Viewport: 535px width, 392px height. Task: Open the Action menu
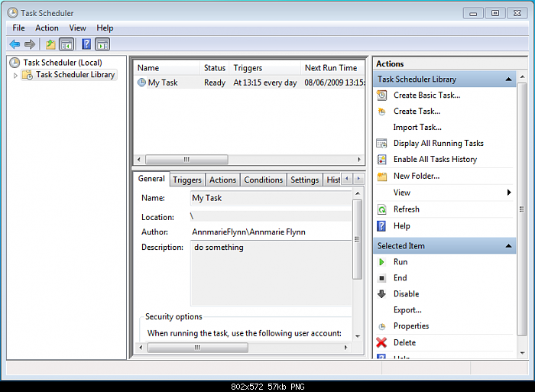[47, 28]
